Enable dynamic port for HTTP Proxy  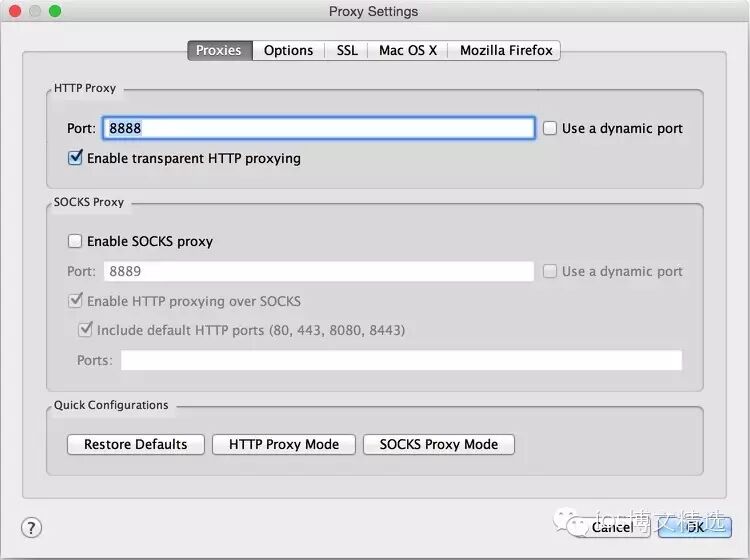coord(550,128)
